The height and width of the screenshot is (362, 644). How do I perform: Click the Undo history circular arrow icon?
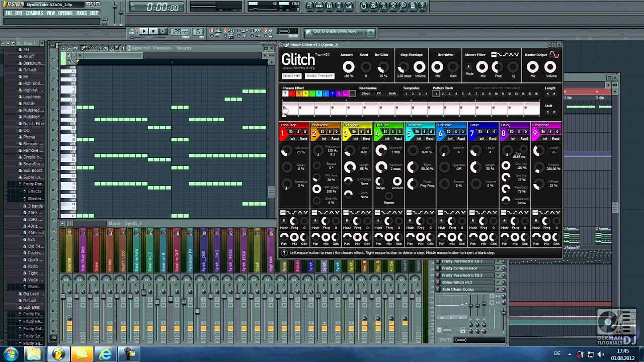point(364,6)
